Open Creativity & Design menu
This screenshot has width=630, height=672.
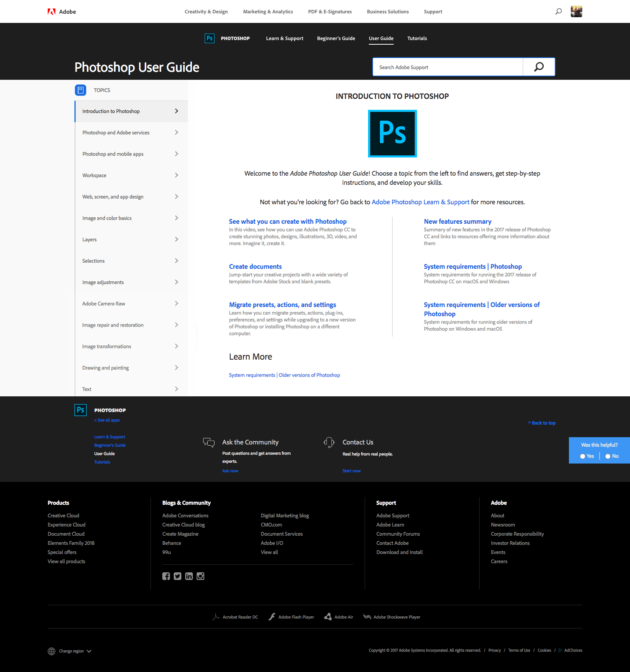[x=206, y=11]
